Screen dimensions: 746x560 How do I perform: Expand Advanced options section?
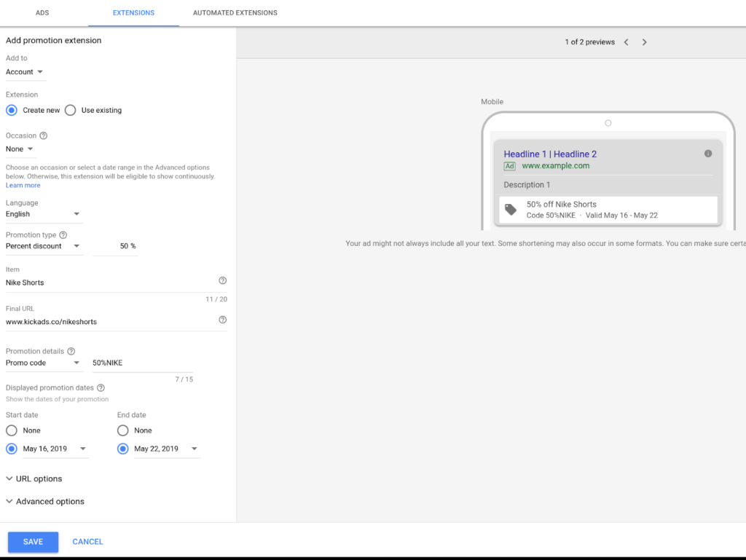(x=45, y=502)
